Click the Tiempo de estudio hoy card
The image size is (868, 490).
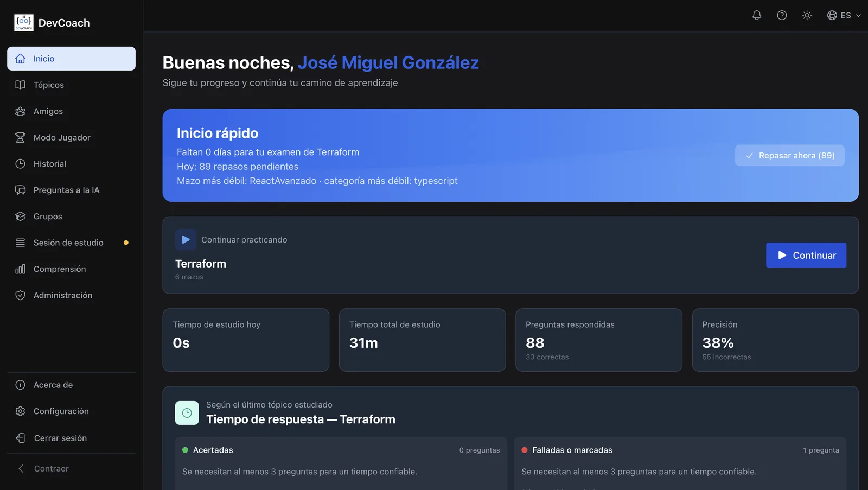pyautogui.click(x=246, y=340)
